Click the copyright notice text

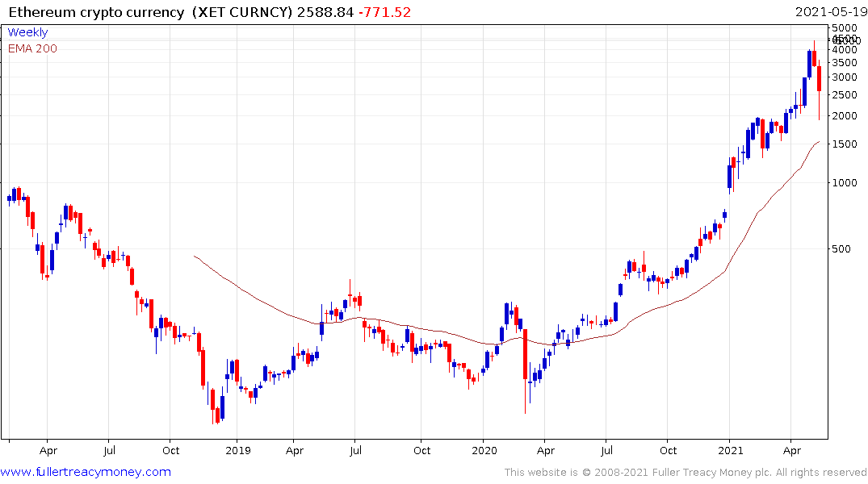(686, 473)
